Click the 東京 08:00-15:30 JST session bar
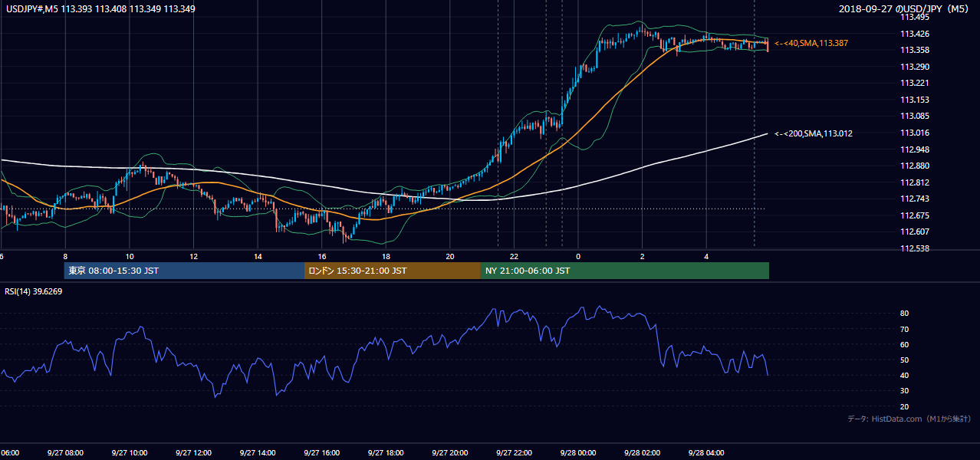 (184, 271)
